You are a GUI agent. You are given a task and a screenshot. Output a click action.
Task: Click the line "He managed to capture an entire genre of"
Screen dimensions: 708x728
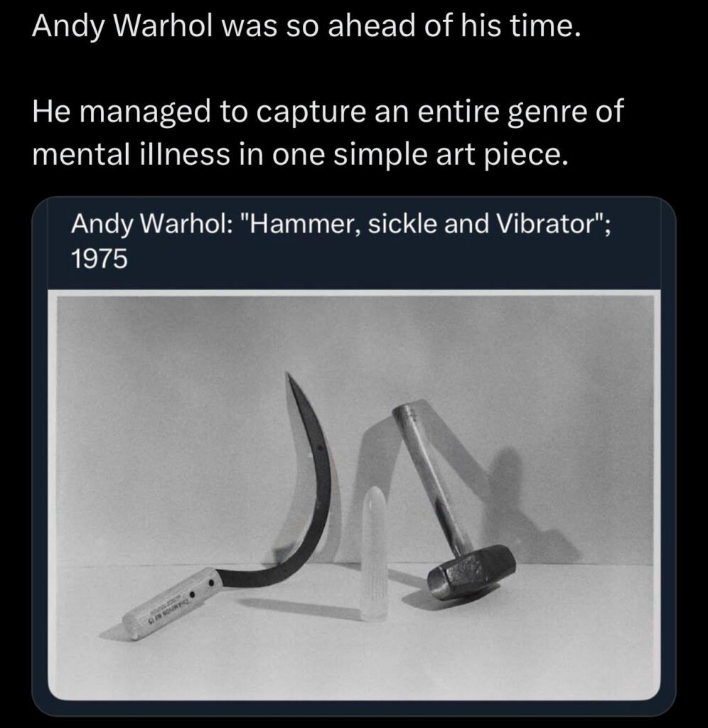click(x=328, y=113)
